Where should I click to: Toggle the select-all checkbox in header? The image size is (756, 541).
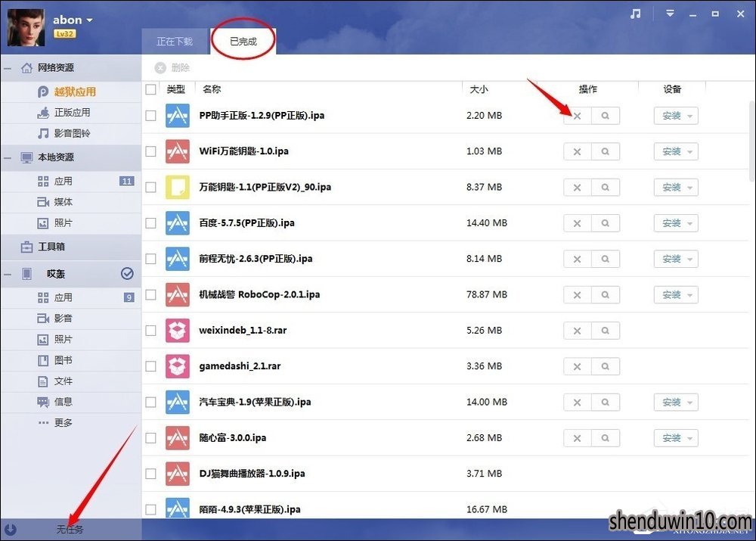point(150,89)
